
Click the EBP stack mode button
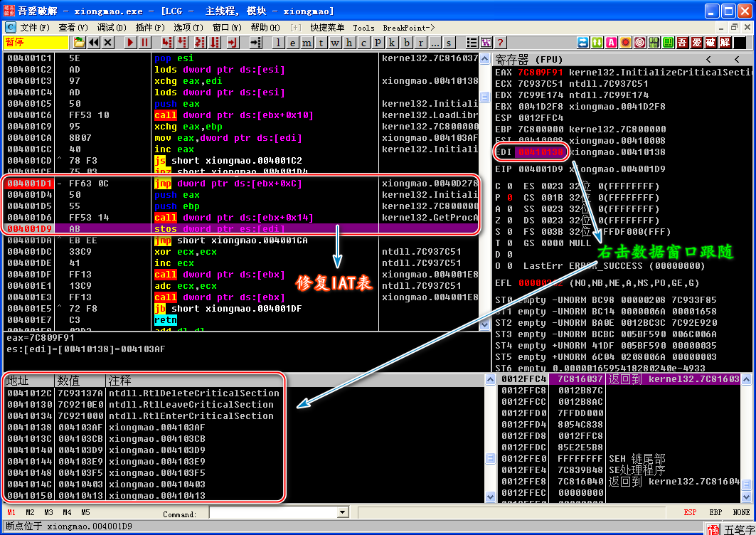click(715, 512)
